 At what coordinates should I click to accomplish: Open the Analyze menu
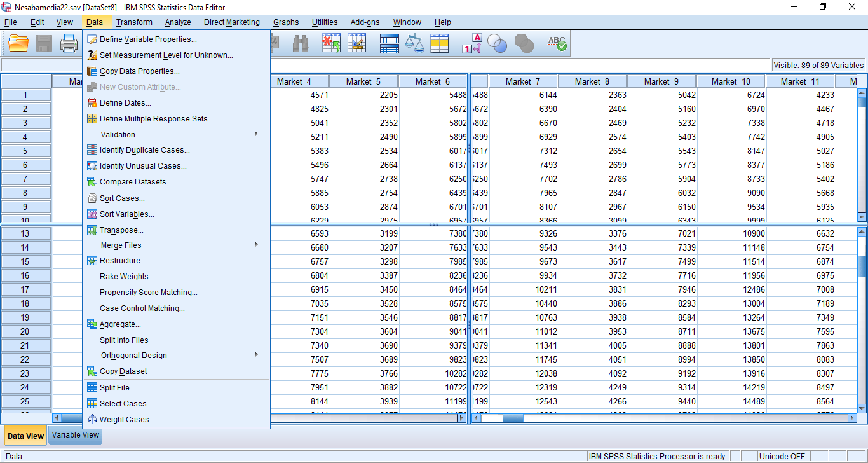pyautogui.click(x=178, y=22)
